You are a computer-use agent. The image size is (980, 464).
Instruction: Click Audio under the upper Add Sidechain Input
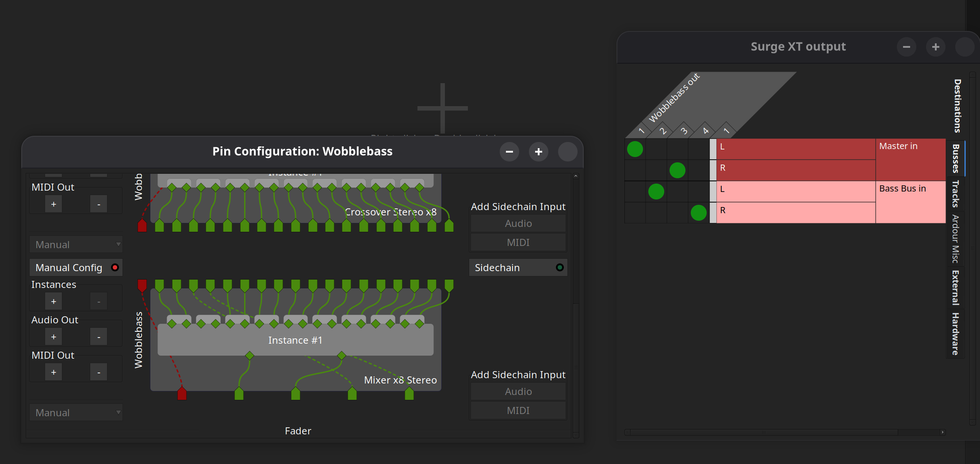(518, 224)
